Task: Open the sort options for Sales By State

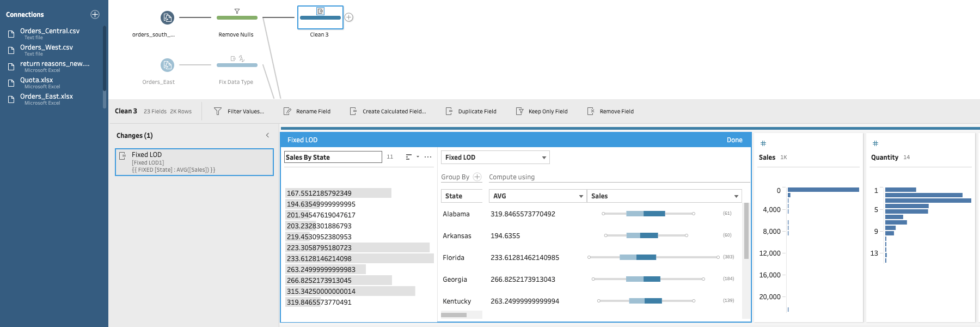Action: pos(412,157)
